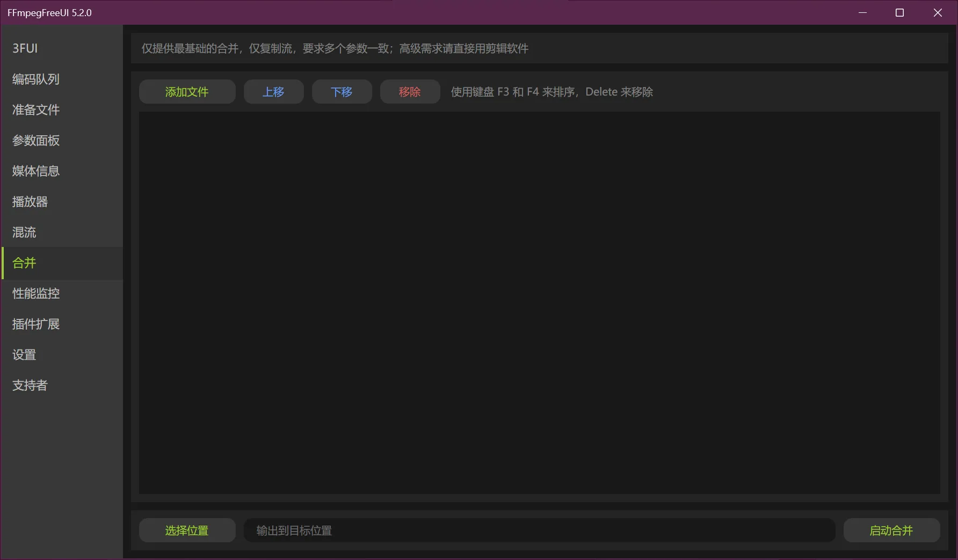Open the 支持者 page
The image size is (958, 560).
pyautogui.click(x=30, y=386)
